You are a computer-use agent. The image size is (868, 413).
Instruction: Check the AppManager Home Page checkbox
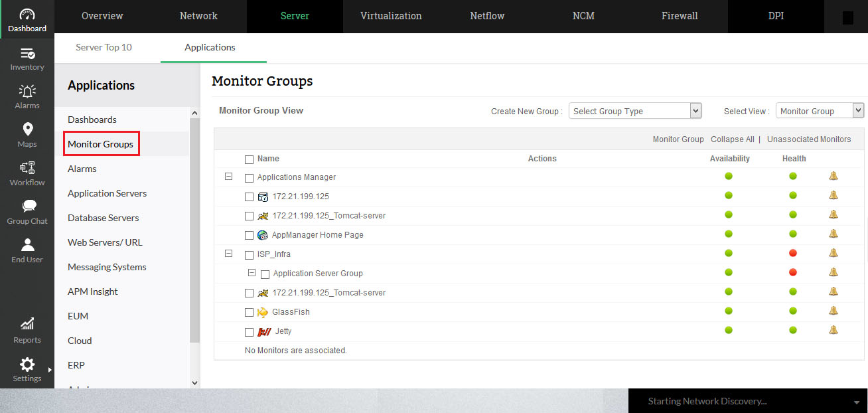click(x=250, y=236)
